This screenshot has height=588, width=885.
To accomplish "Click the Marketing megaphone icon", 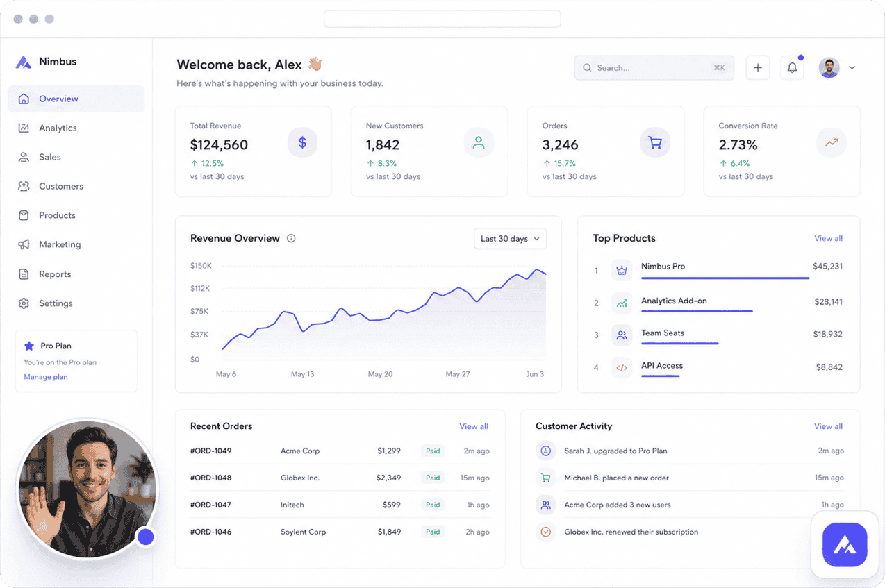I will tap(24, 244).
